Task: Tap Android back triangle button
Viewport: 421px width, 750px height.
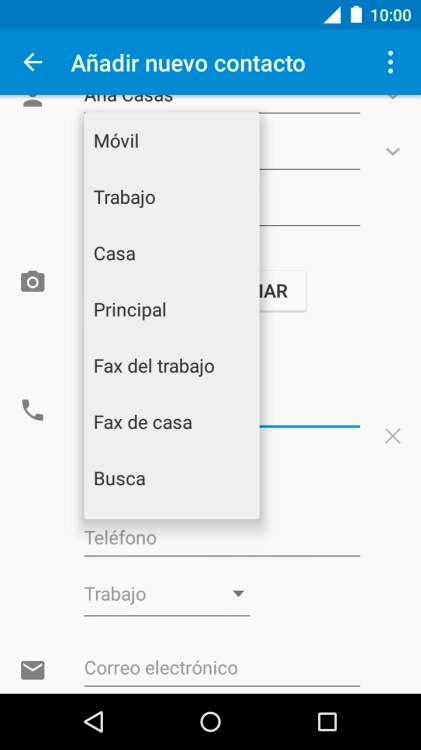Action: click(94, 721)
